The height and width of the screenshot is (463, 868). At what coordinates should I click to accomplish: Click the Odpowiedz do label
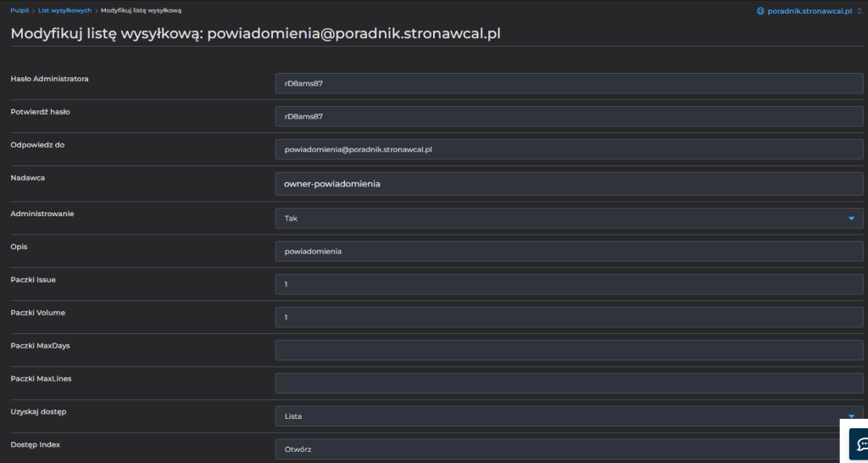tap(37, 145)
